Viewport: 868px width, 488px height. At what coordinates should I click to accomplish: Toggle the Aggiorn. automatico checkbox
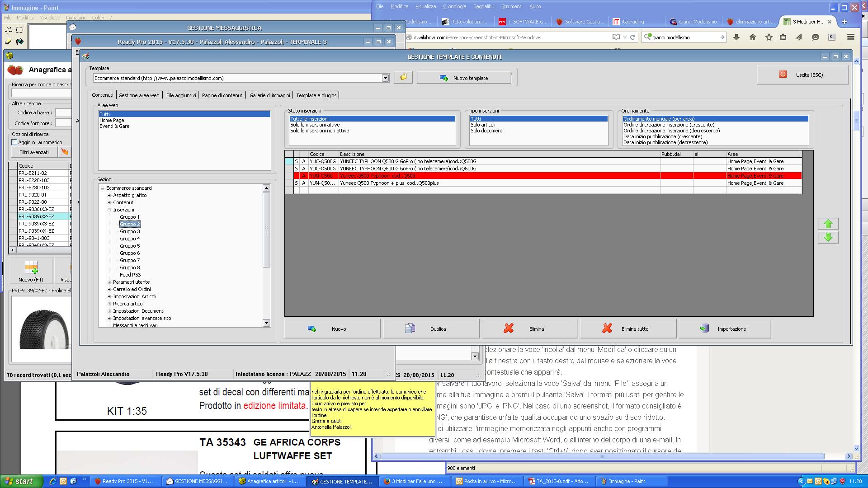point(14,142)
